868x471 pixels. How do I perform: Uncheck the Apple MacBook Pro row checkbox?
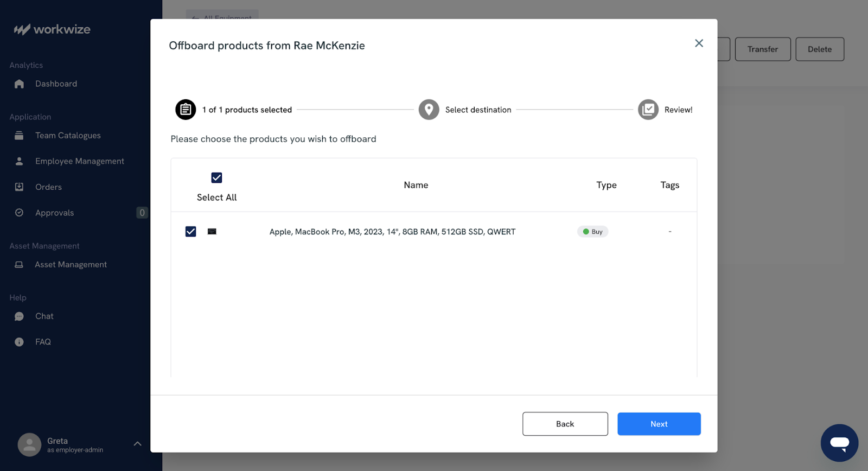(x=191, y=232)
